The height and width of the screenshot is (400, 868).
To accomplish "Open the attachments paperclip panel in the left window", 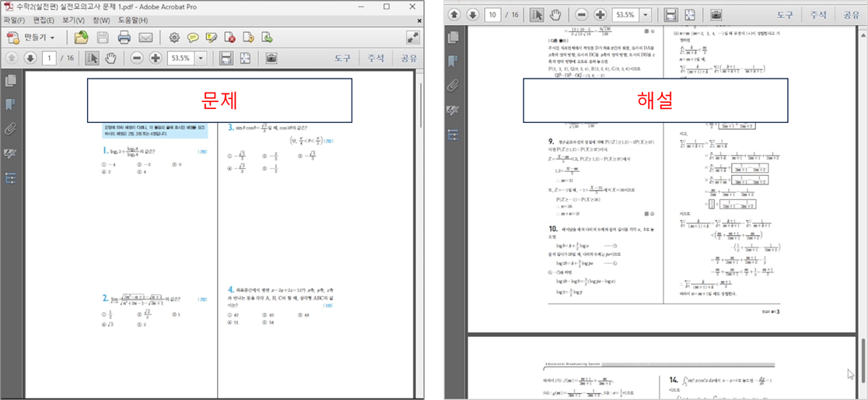I will coord(11,129).
